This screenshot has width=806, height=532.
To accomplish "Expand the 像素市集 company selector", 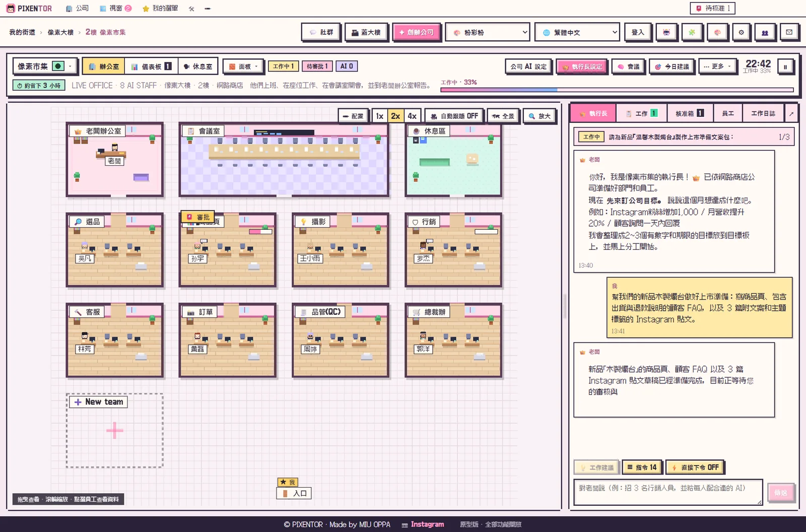I will 45,66.
